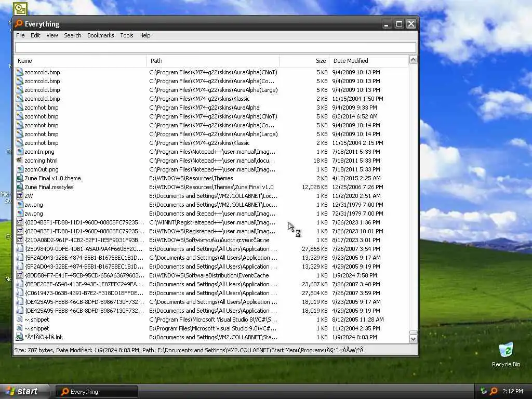Screen dimensions: 532x399
Task: Click the icon of zoomOut.png
Action: [x=20, y=169]
